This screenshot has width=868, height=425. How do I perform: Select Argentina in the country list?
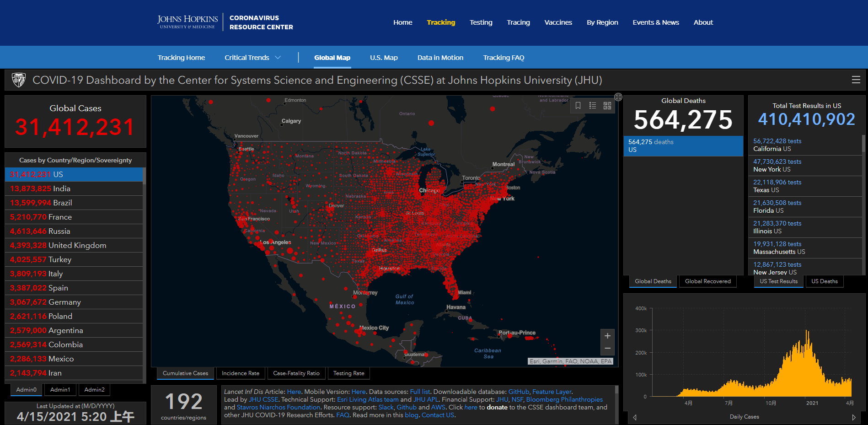click(74, 330)
